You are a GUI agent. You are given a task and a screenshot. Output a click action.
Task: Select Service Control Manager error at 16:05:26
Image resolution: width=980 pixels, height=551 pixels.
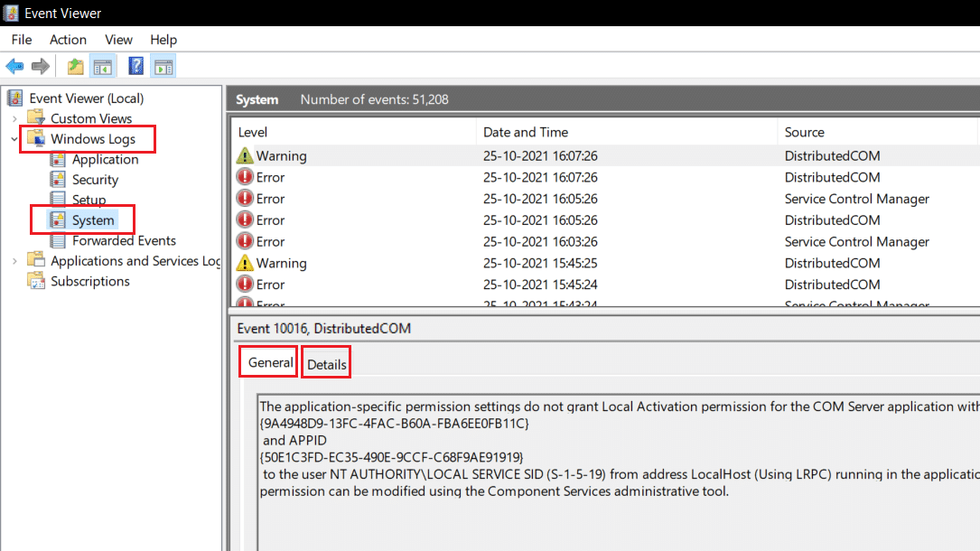[606, 199]
